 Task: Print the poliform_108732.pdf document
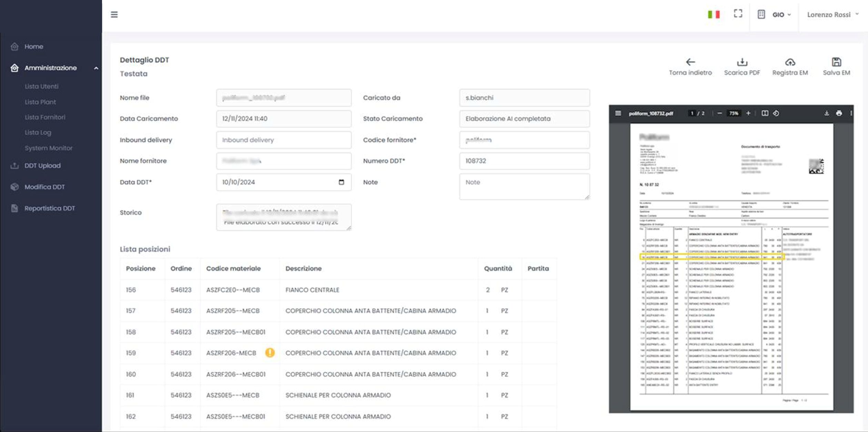(839, 113)
